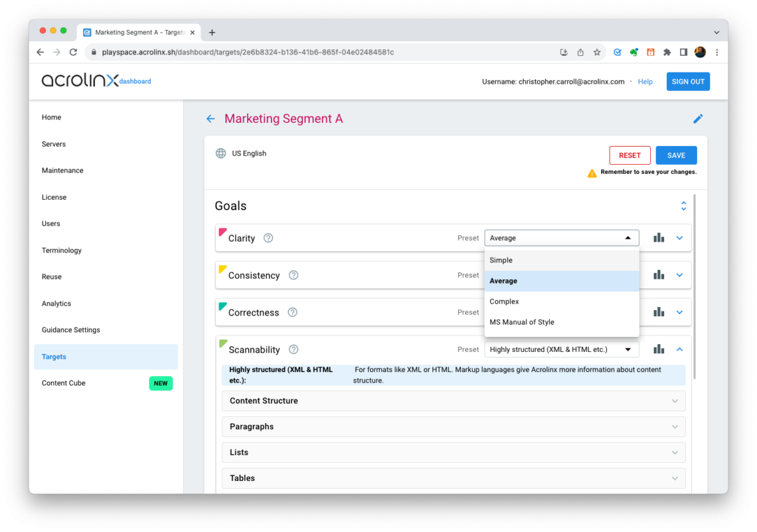Open the puzzle-piece extensions icon
The width and height of the screenshot is (757, 532).
point(667,52)
